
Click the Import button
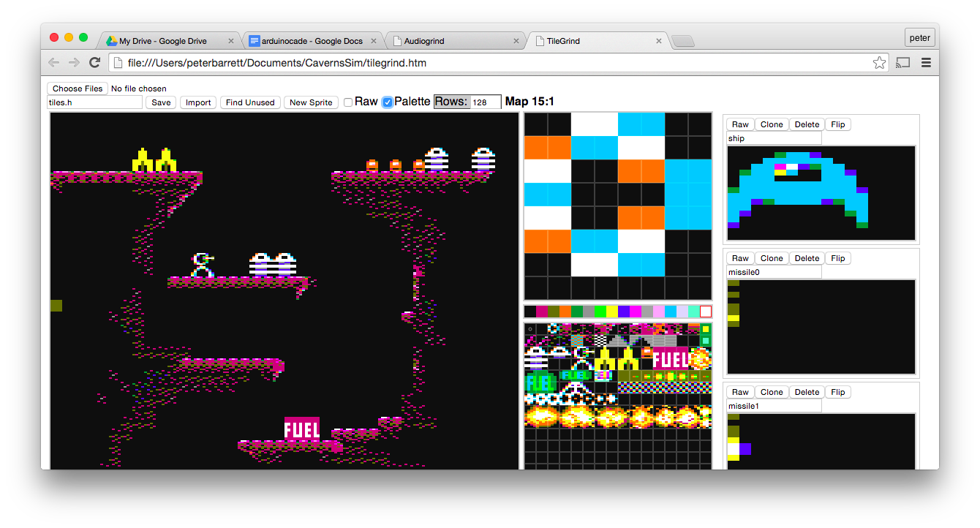[x=198, y=102]
